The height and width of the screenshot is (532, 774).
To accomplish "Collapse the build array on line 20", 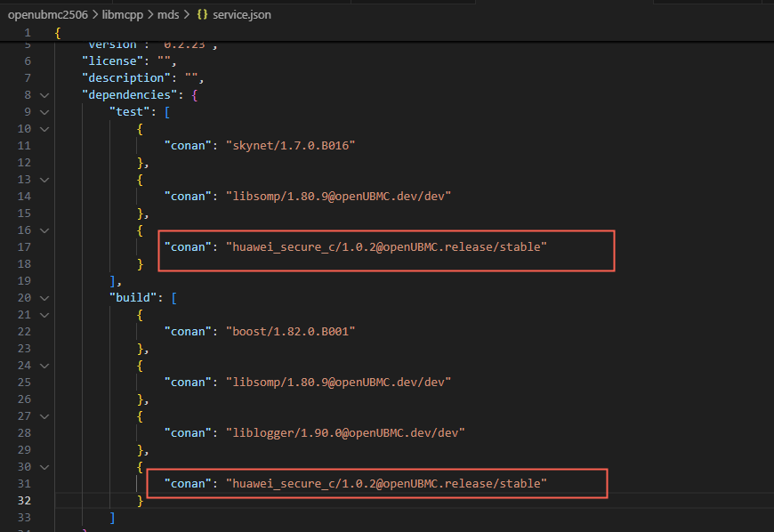I will tap(44, 298).
